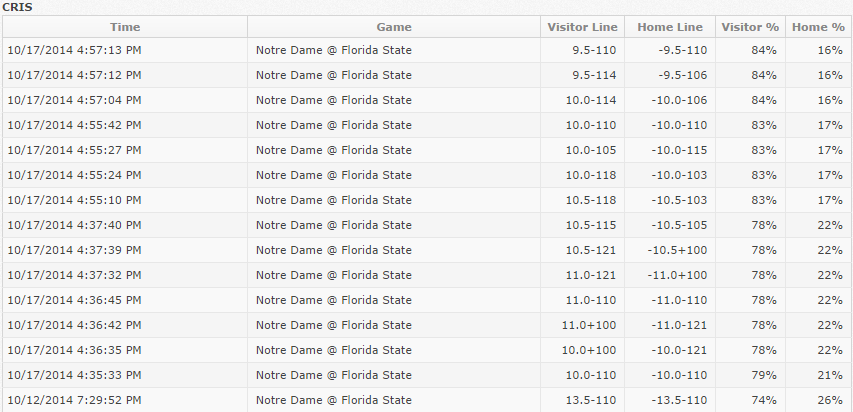853x412 pixels.
Task: Click the 10/12/2014 7:29:52 PM timestamp
Action: (x=74, y=400)
